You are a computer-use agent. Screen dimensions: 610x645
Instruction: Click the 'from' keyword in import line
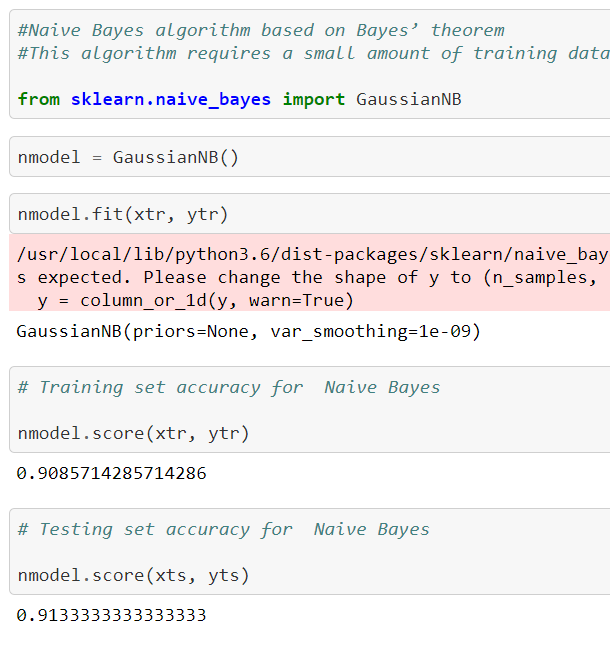39,99
